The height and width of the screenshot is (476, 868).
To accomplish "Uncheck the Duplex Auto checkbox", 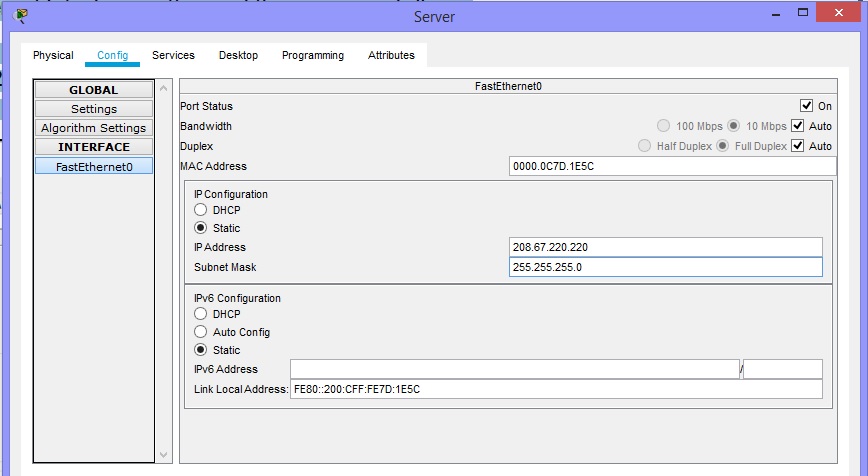I will pyautogui.click(x=798, y=146).
